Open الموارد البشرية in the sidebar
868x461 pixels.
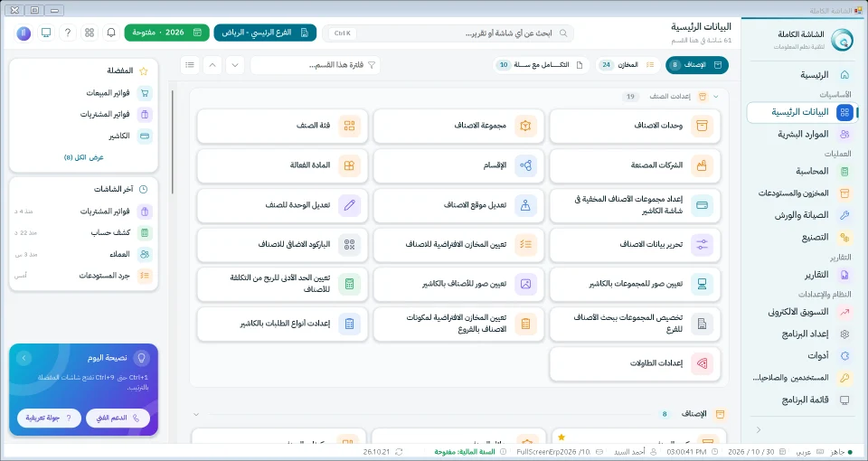[803, 135]
